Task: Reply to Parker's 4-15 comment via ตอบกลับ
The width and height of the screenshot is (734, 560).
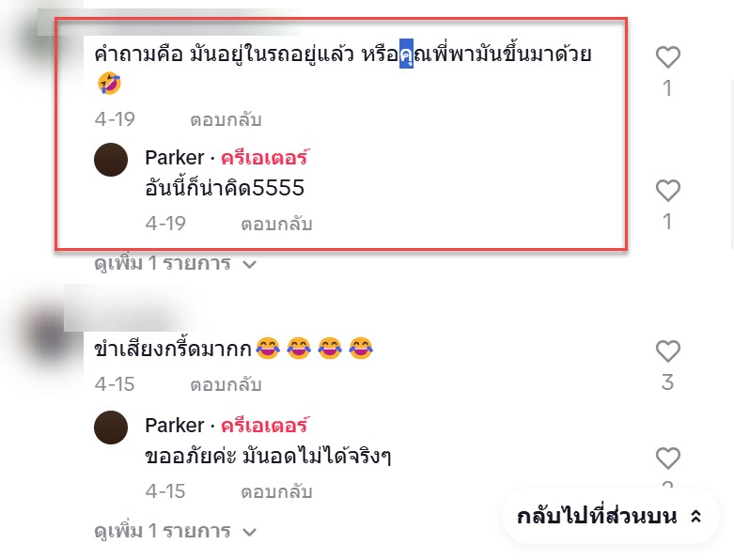Action: (276, 491)
